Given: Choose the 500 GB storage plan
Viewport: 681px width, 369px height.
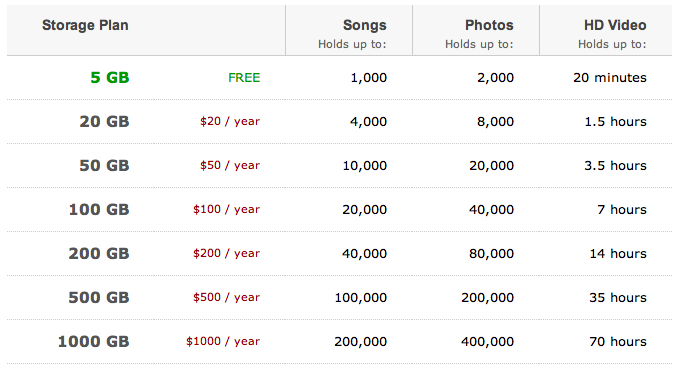Looking at the screenshot, I should [99, 297].
